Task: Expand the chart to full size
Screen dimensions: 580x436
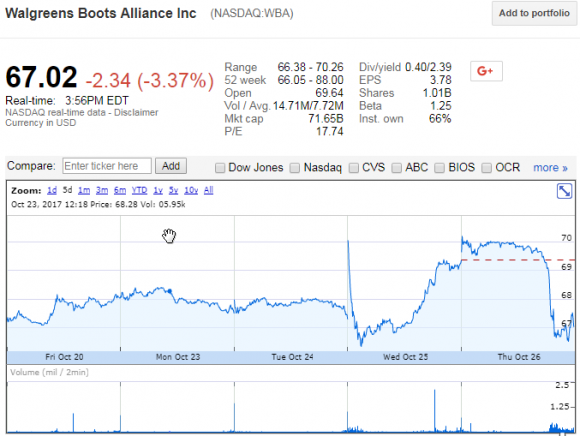Action: point(564,191)
